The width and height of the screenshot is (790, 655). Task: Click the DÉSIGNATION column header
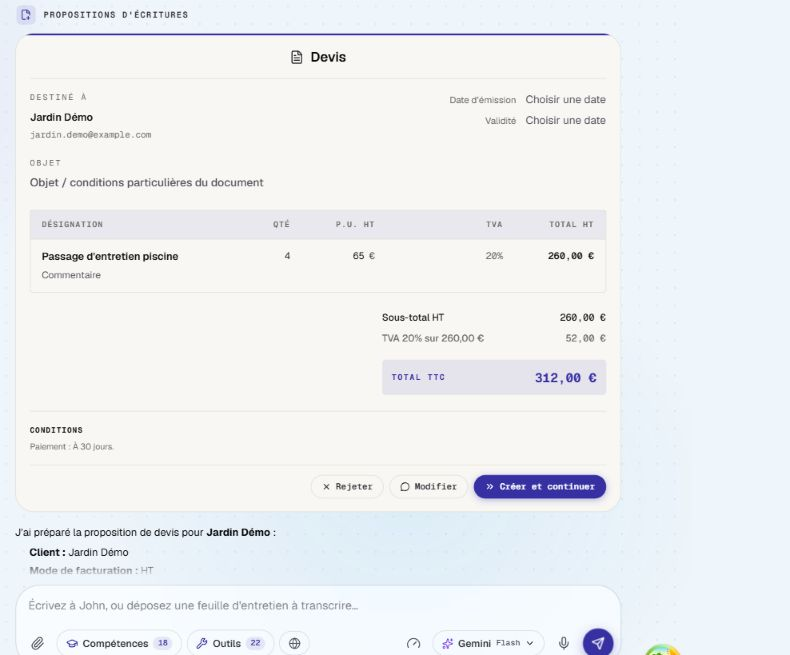tap(72, 225)
